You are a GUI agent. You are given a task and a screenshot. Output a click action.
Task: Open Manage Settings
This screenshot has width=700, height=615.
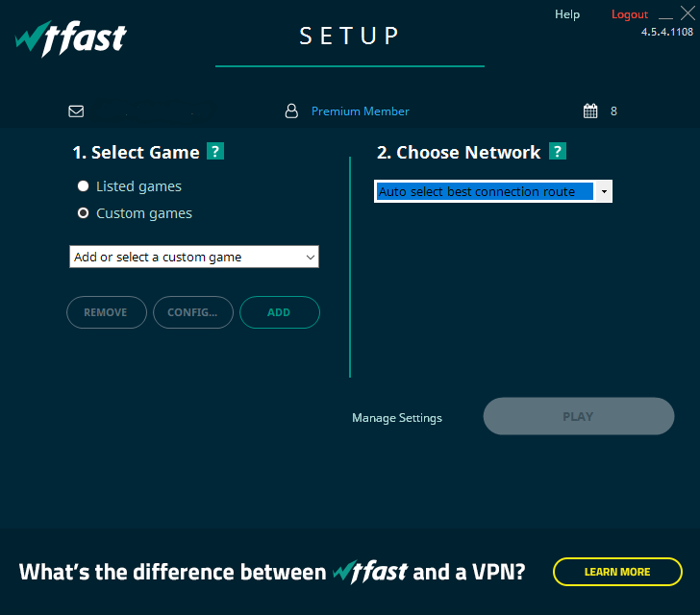pyautogui.click(x=397, y=418)
